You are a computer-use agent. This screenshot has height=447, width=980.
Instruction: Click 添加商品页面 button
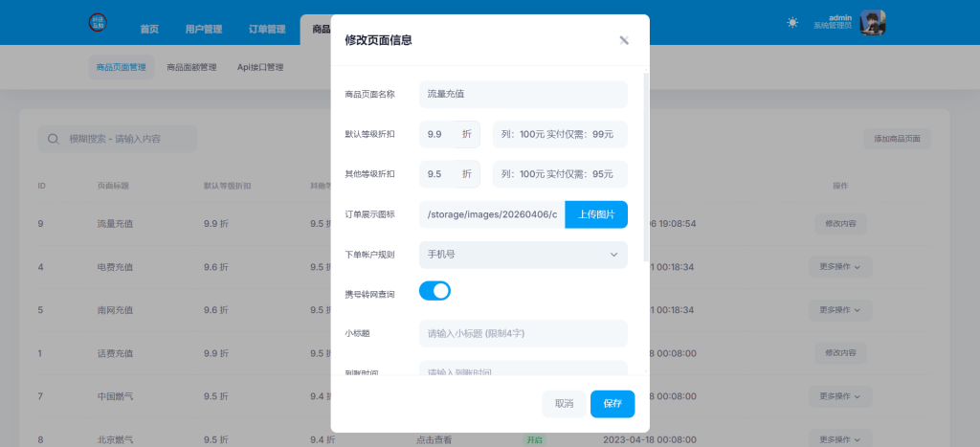[898, 139]
